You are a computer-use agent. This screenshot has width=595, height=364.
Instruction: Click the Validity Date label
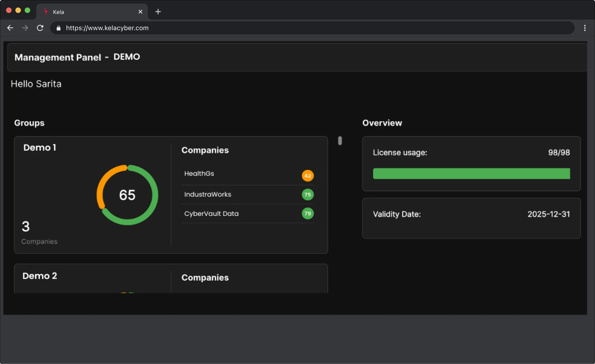click(x=397, y=214)
